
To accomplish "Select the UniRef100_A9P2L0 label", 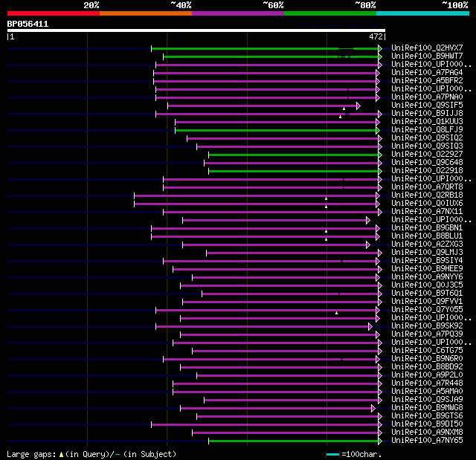I will pyautogui.click(x=427, y=375).
